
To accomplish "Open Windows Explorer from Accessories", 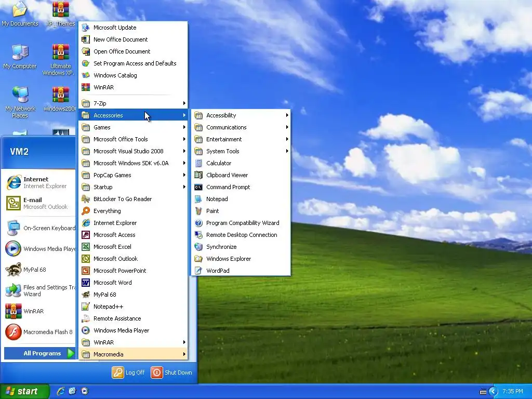I will coord(241,259).
